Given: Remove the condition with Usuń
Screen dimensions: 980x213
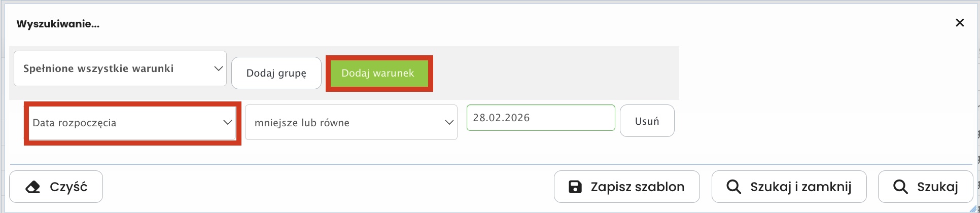Looking at the screenshot, I should point(647,121).
